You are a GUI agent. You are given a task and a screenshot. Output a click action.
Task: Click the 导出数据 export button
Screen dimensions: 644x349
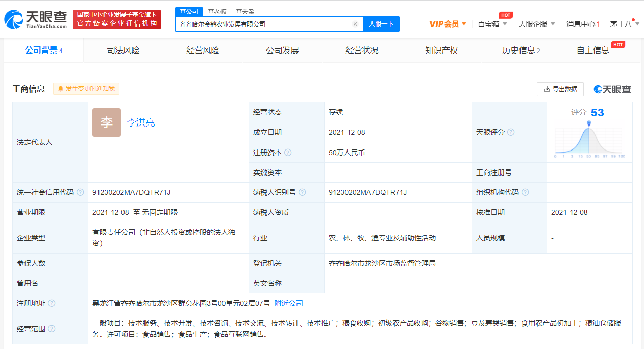[560, 89]
